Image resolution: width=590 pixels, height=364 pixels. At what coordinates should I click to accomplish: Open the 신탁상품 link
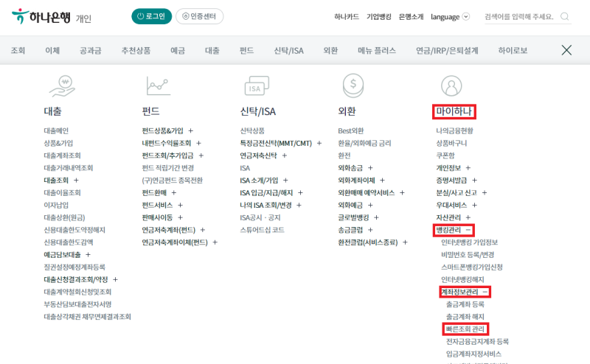tap(252, 130)
